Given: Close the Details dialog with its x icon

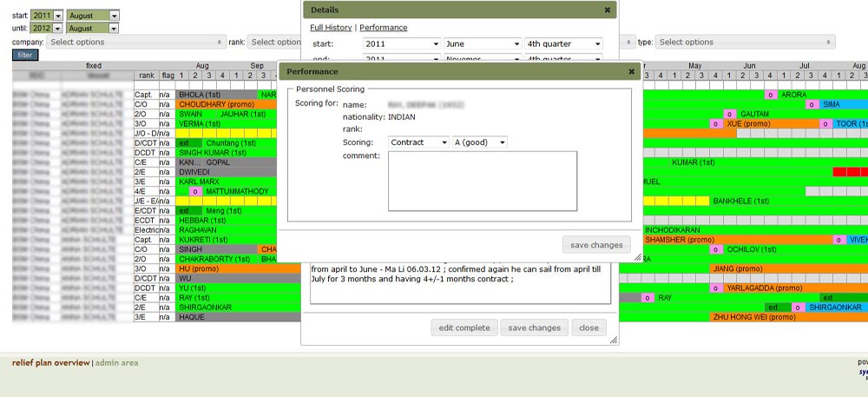Looking at the screenshot, I should pyautogui.click(x=608, y=10).
